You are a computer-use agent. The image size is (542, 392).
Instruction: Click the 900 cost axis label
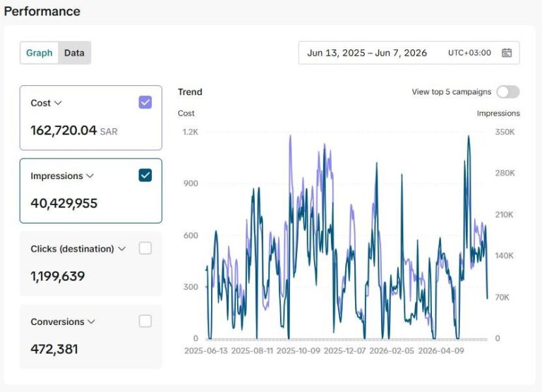(x=191, y=183)
